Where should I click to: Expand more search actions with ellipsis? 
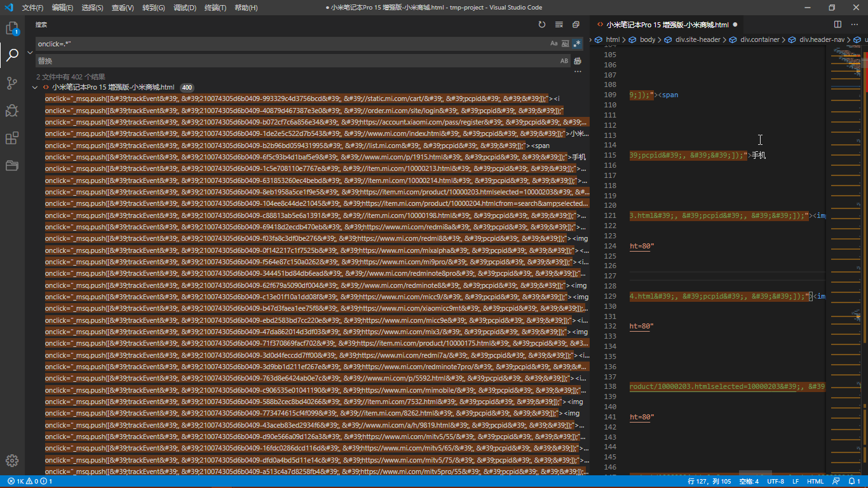[x=577, y=72]
